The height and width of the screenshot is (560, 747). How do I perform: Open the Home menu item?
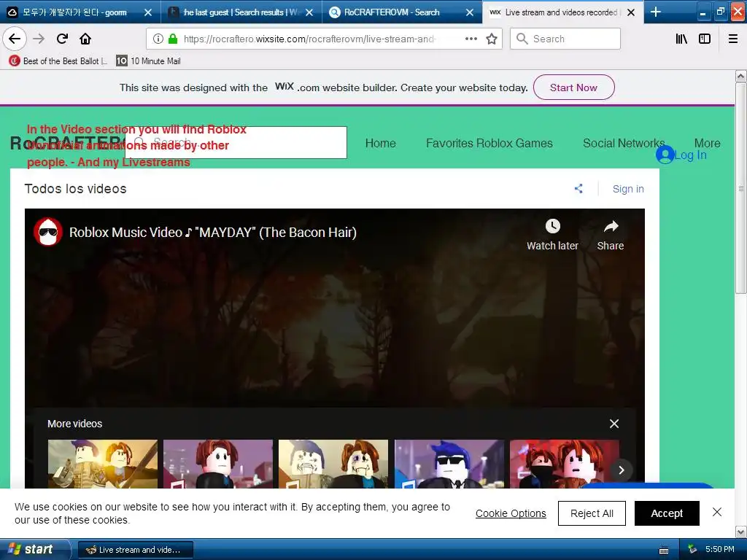coord(380,144)
